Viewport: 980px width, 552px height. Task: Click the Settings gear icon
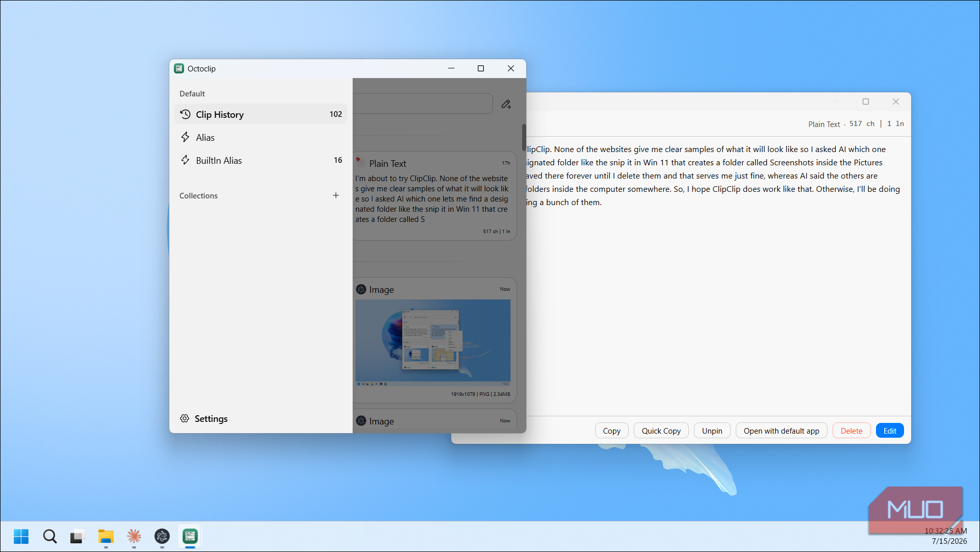(x=185, y=419)
